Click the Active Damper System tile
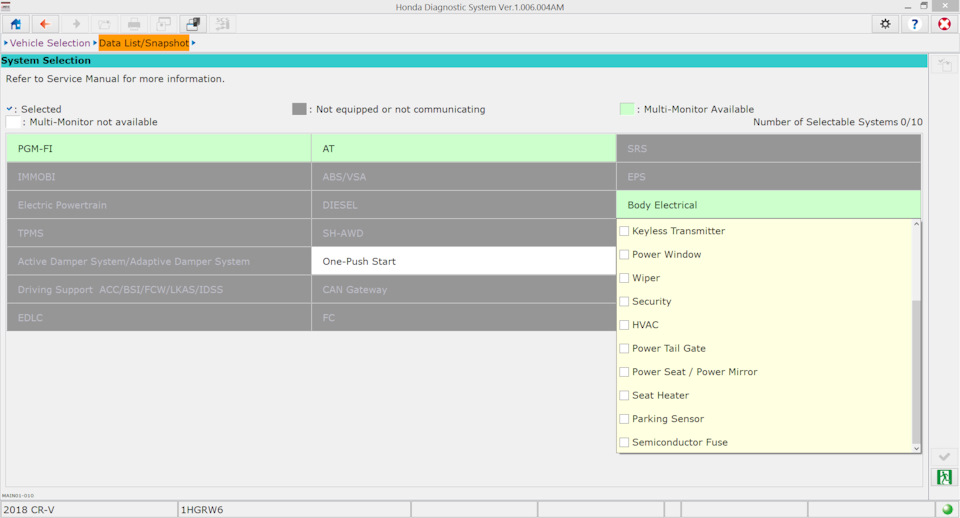 (x=159, y=261)
